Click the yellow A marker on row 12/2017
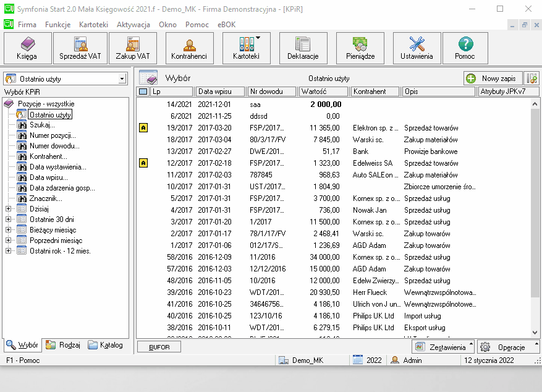This screenshot has width=542, height=392. pyautogui.click(x=143, y=163)
